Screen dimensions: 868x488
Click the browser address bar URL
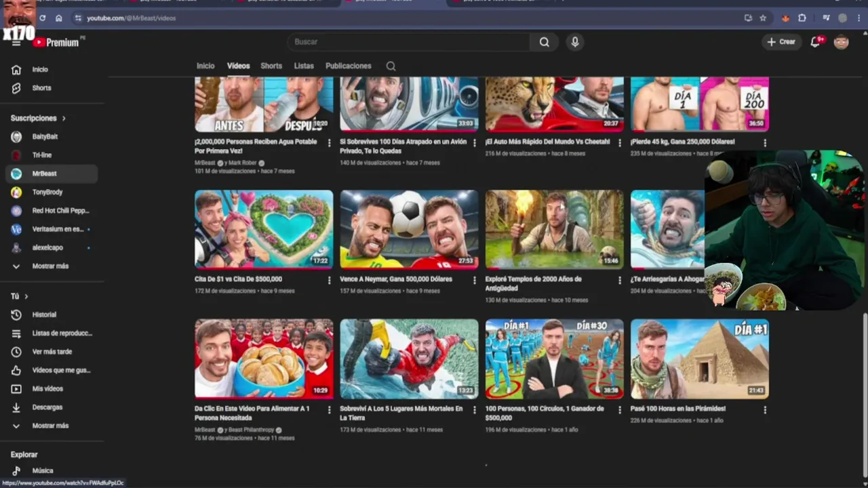(132, 18)
